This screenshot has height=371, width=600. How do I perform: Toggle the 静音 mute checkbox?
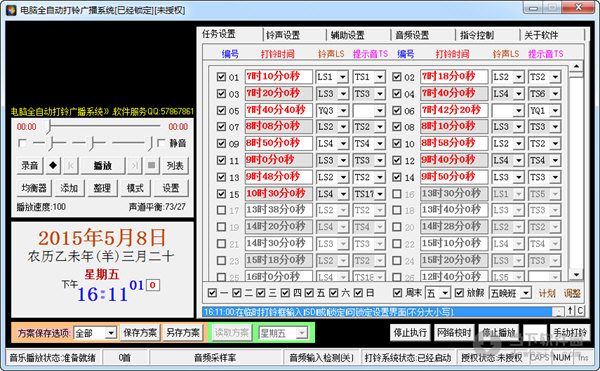161,143
